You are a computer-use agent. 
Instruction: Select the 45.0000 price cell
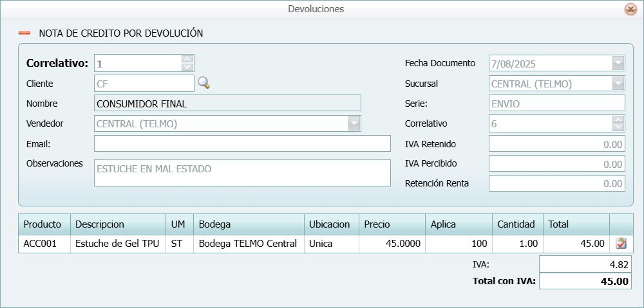[392, 244]
